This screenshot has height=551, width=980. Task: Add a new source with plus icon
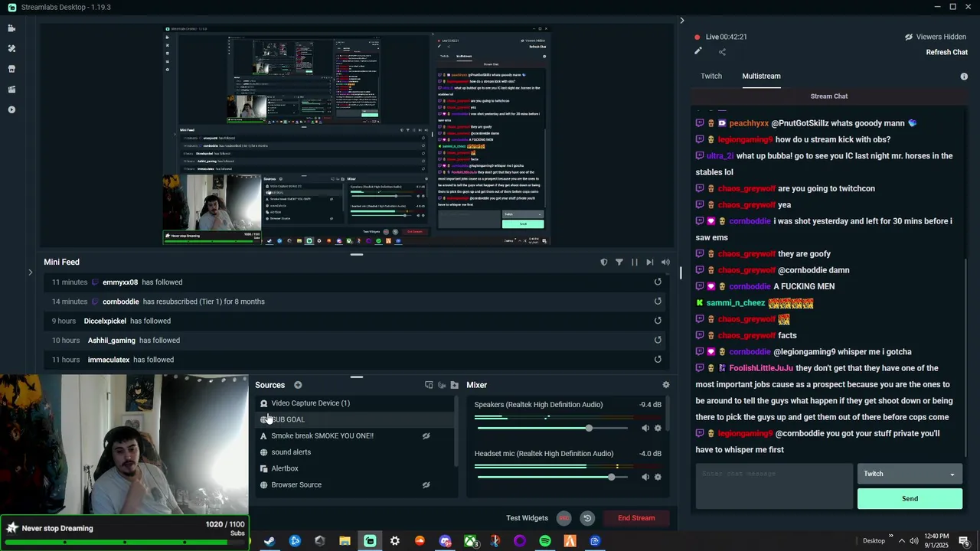tap(298, 385)
